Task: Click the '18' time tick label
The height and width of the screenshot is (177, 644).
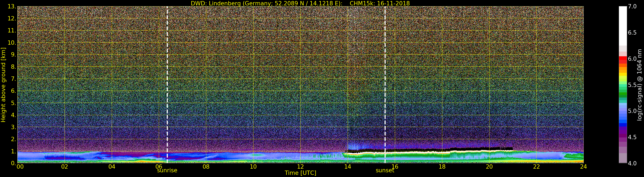Action: tap(442, 166)
